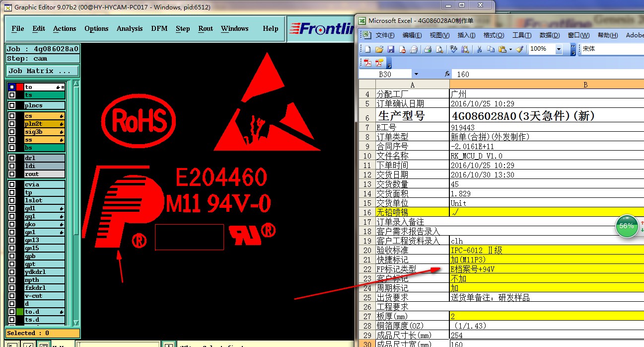Toggle display checkbox for layer sig3b

coord(12,132)
